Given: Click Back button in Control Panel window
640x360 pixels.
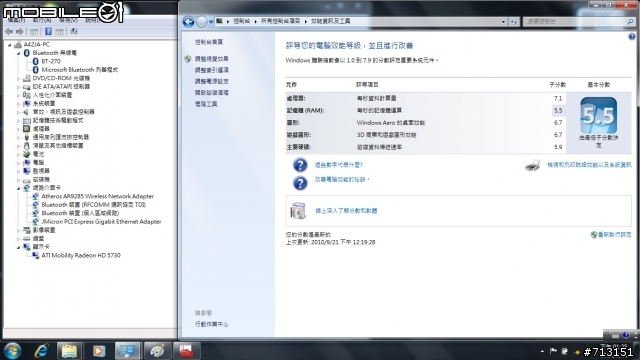Looking at the screenshot, I should click(188, 22).
